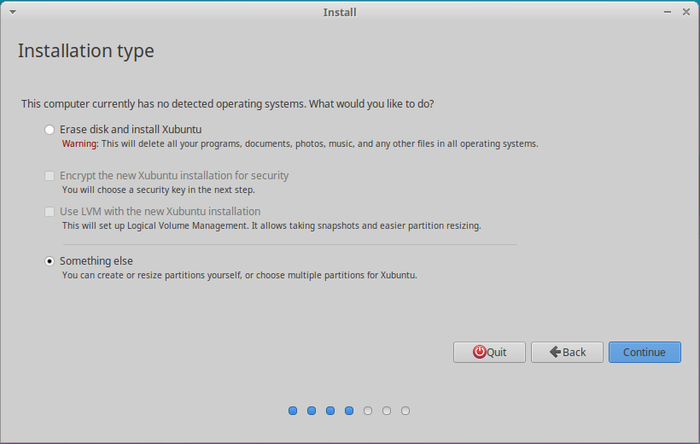Click the Install title bar text

click(340, 12)
